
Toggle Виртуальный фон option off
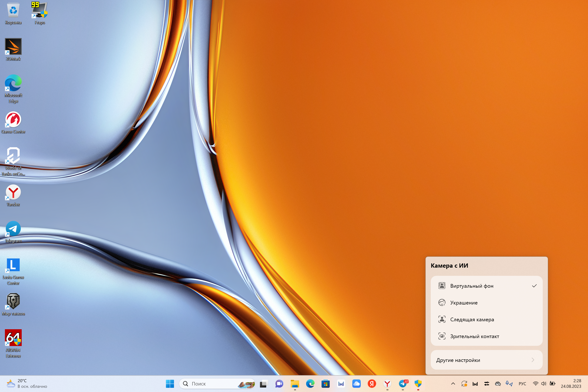(x=486, y=286)
